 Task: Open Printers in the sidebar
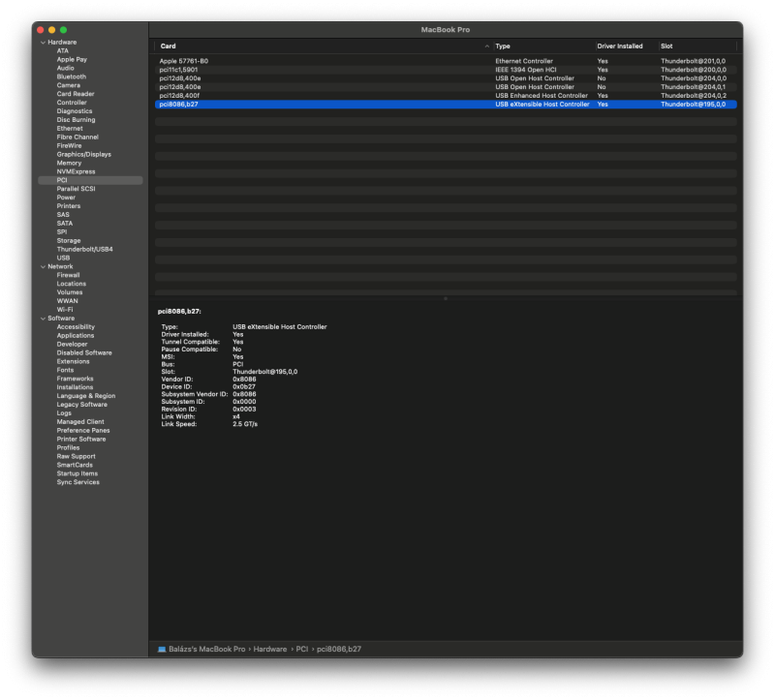68,206
